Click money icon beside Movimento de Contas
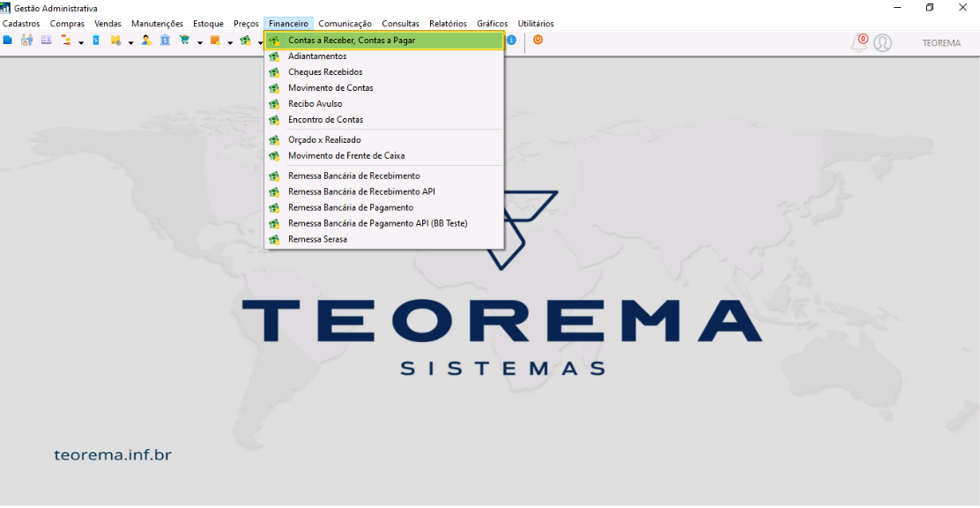Viewport: 980px width, 508px height. 274,89
